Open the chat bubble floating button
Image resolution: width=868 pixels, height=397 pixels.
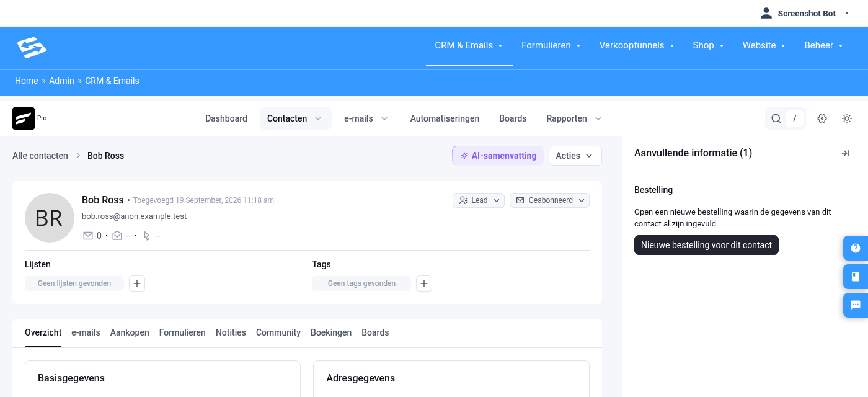[x=856, y=305]
